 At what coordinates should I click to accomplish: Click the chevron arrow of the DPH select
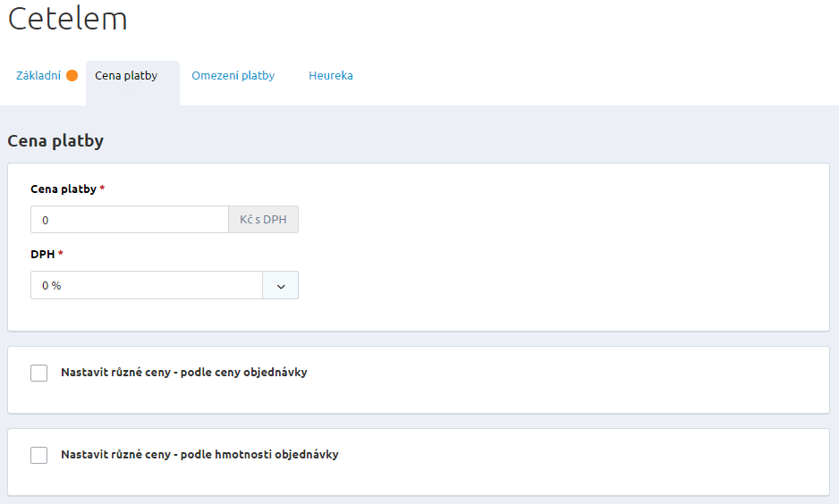[x=281, y=286]
